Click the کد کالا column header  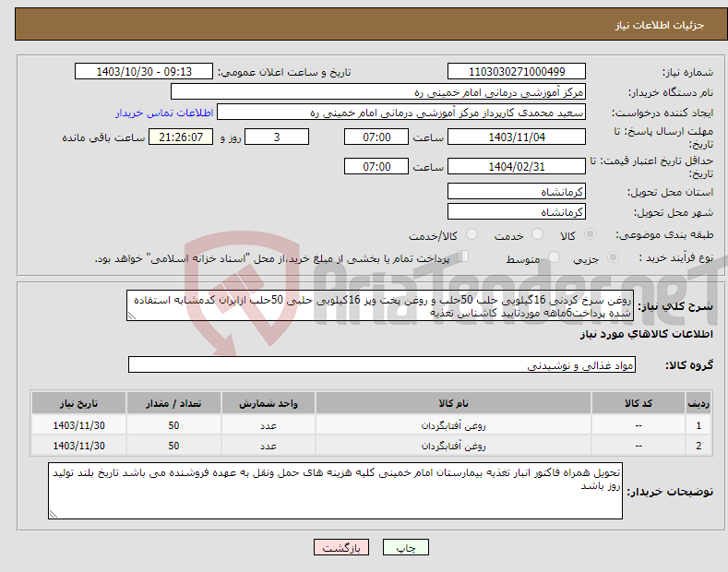638,402
